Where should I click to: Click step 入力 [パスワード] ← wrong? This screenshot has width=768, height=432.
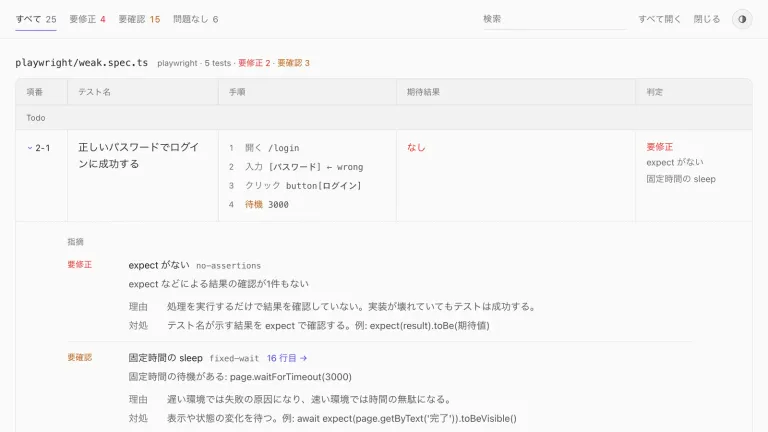[x=304, y=167]
